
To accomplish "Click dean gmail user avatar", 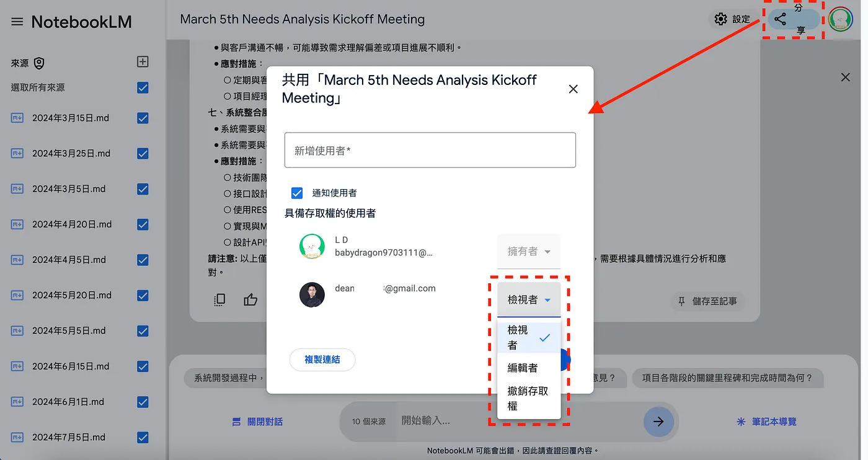I will [x=312, y=295].
